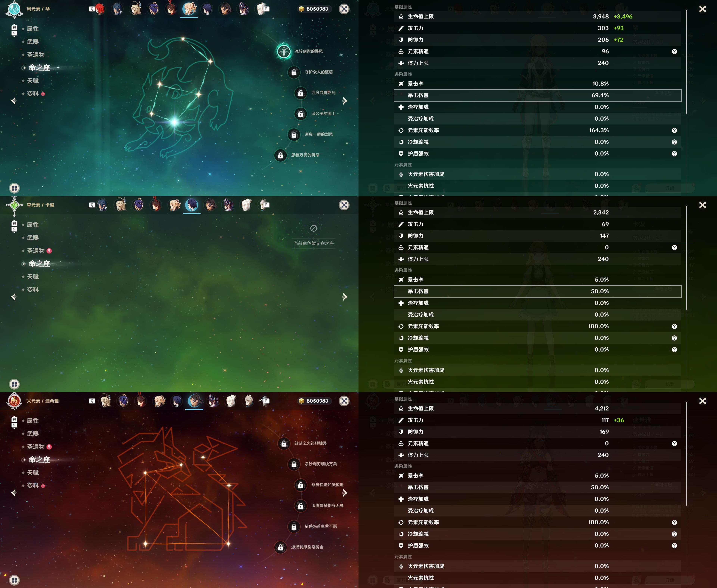717x588 pixels.
Task: Select the highlighted 暴击伤害 69.4% row
Action: coord(537,95)
